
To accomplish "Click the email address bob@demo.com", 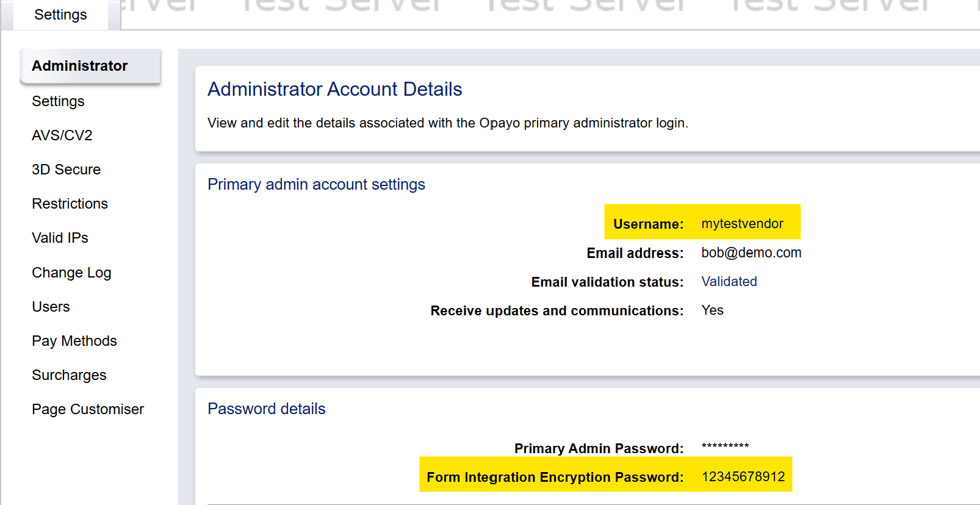I will pyautogui.click(x=751, y=253).
